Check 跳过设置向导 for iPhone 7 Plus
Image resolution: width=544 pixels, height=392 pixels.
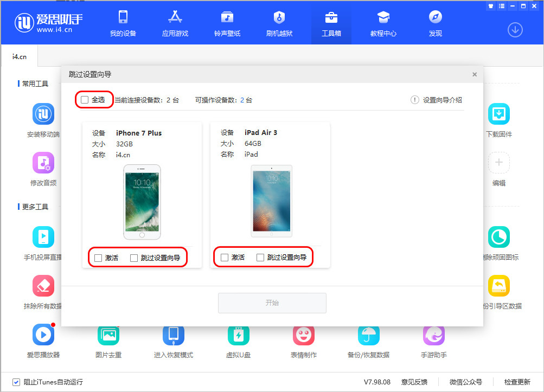click(134, 258)
